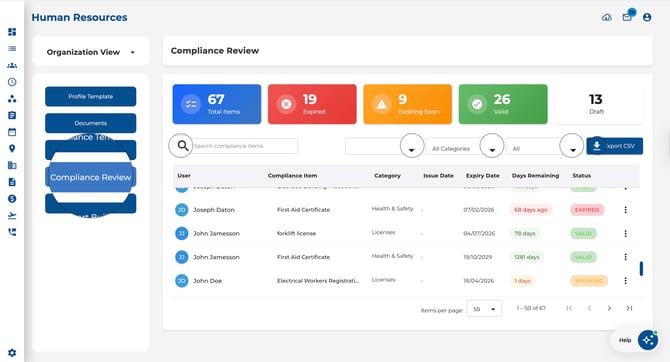Sort by the Expiry Date column header
Screen dimensions: 670x362
coord(482,176)
